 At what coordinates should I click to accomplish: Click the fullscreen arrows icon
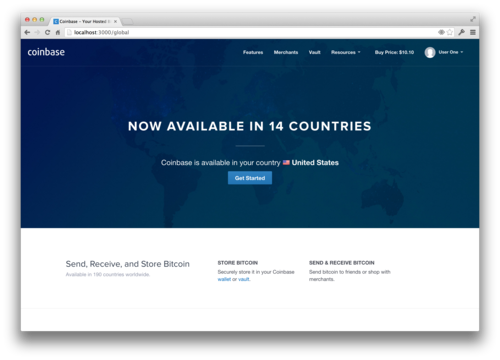pos(473,19)
